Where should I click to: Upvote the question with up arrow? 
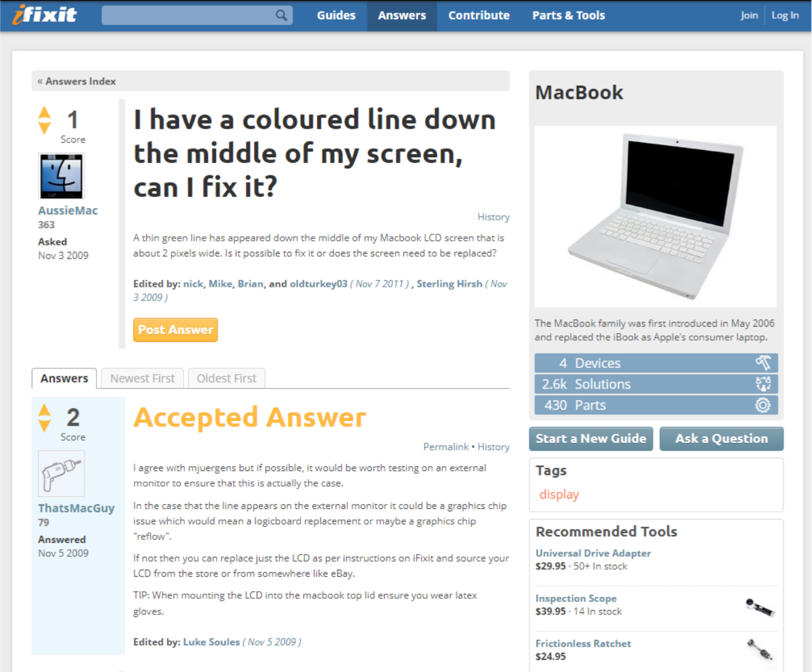44,112
